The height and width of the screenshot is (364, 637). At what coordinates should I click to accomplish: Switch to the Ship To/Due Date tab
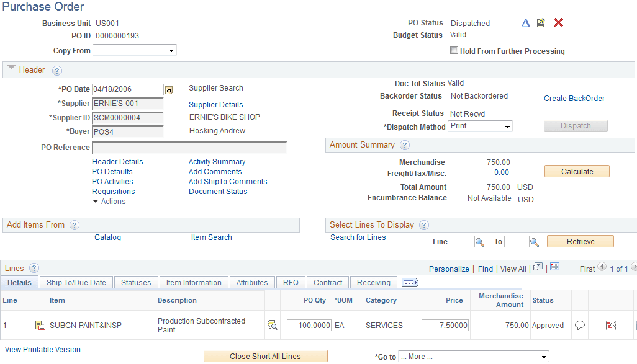[76, 282]
